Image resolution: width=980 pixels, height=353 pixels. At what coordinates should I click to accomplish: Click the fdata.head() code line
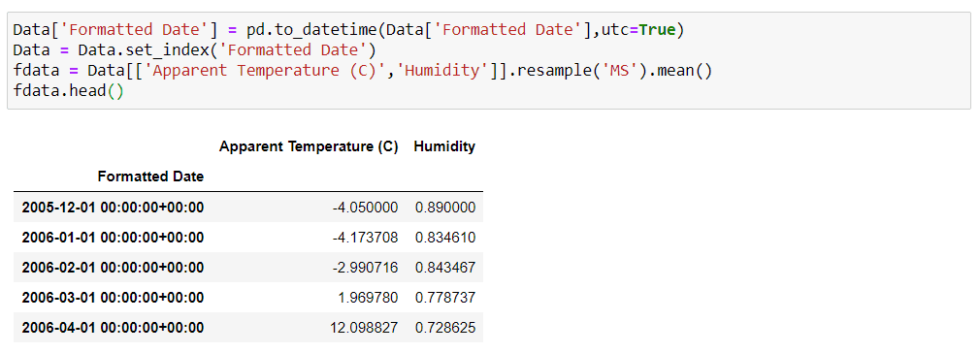click(x=69, y=90)
